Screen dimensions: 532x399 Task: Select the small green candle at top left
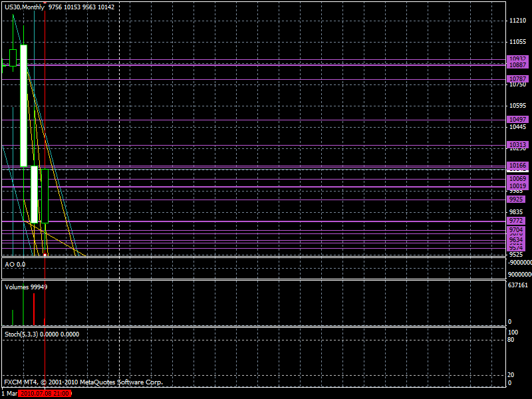click(13, 57)
